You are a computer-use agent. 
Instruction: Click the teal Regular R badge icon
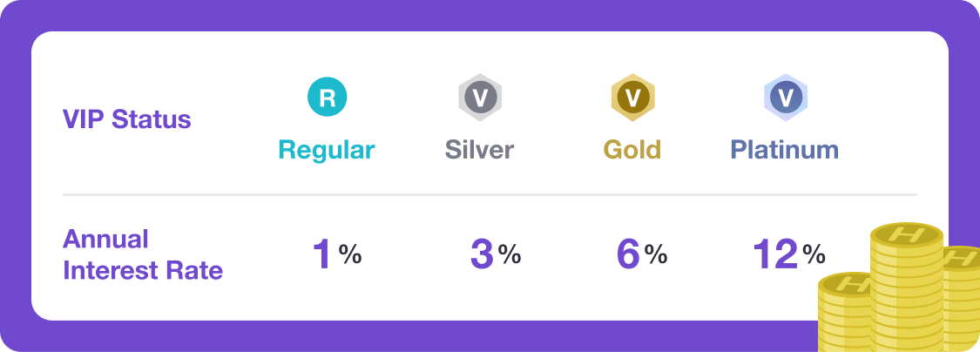coord(328,98)
